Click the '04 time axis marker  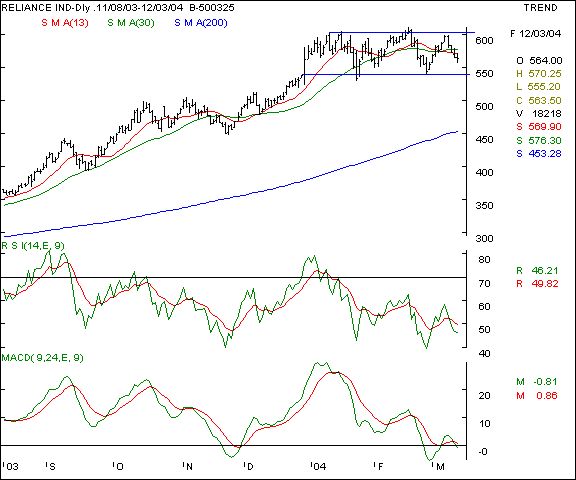coord(318,466)
